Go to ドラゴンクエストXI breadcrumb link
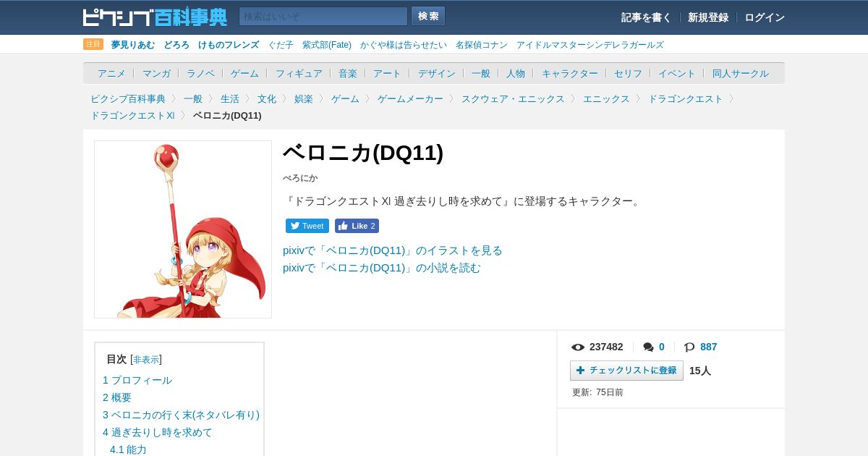This screenshot has height=456, width=868. 132,115
